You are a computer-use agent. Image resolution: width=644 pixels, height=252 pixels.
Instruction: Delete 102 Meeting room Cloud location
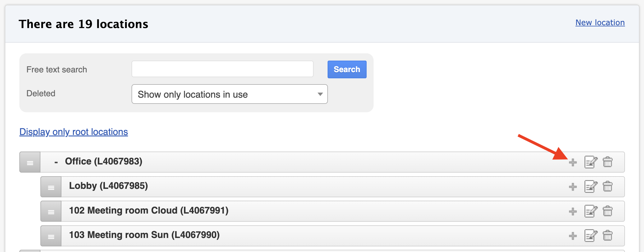(x=608, y=211)
